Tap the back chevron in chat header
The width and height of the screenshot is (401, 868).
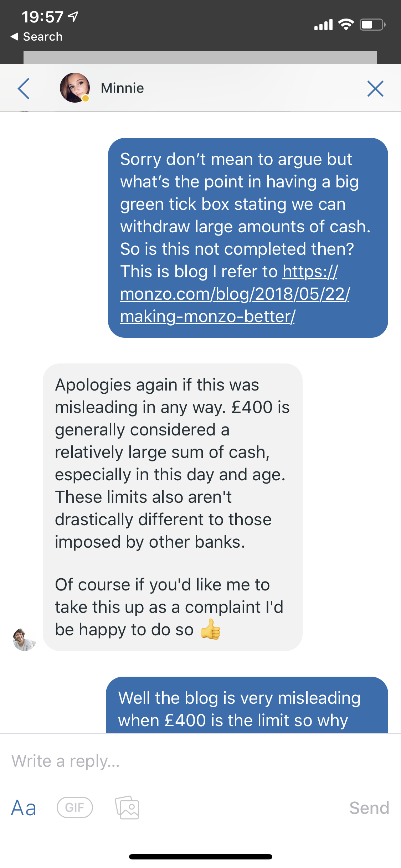pos(24,88)
